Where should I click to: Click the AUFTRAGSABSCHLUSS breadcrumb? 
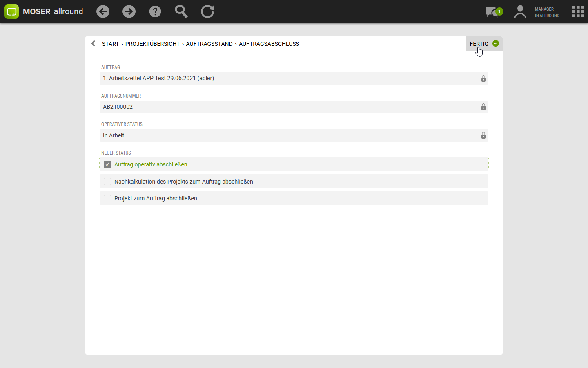[x=269, y=44]
